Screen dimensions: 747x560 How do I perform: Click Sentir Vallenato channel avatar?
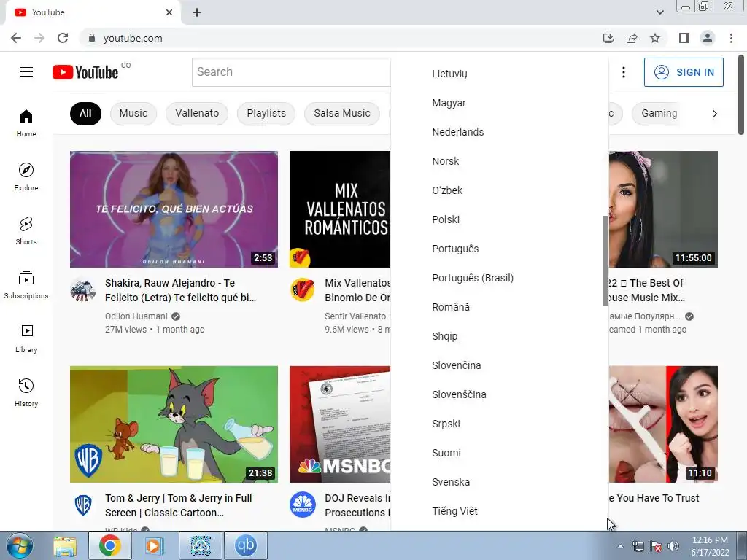pyautogui.click(x=303, y=289)
